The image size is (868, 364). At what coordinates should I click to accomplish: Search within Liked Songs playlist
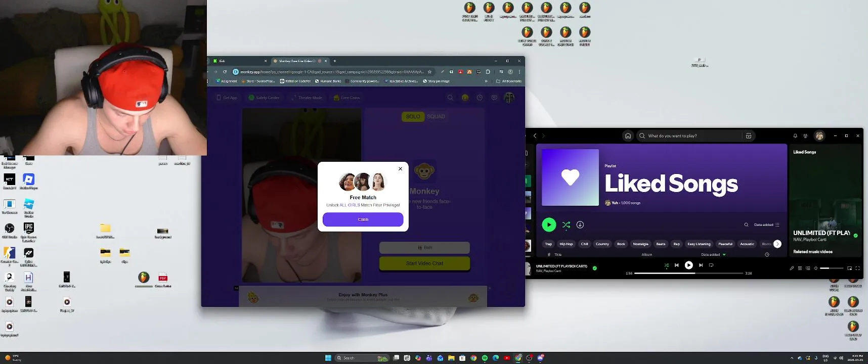click(746, 224)
